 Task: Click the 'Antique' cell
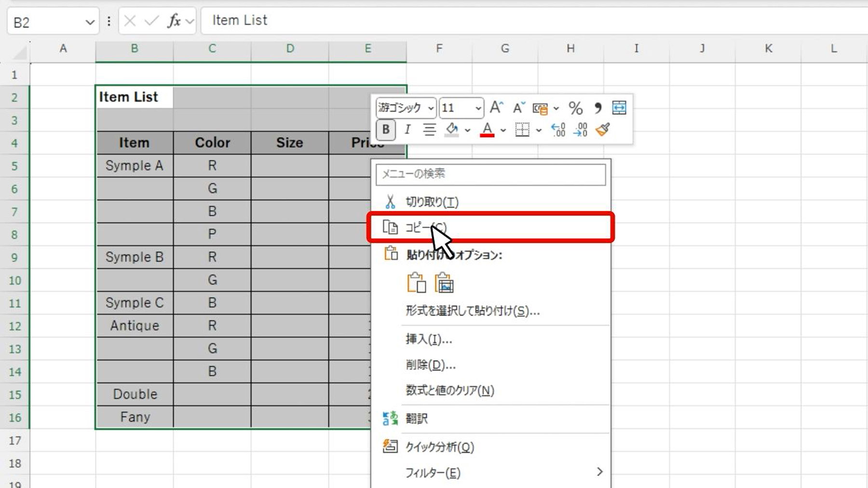point(135,325)
